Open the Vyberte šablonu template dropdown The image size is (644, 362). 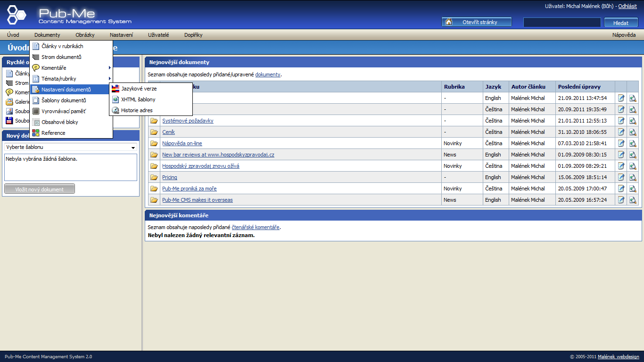(71, 147)
